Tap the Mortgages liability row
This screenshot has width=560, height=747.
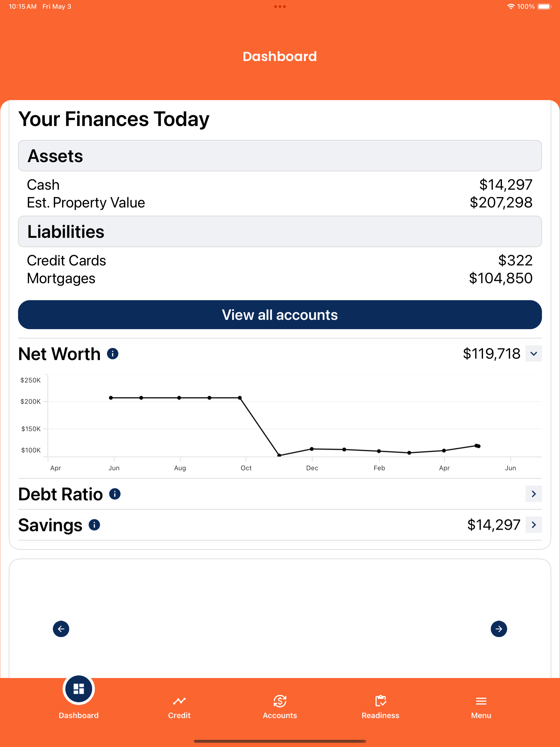[x=280, y=278]
